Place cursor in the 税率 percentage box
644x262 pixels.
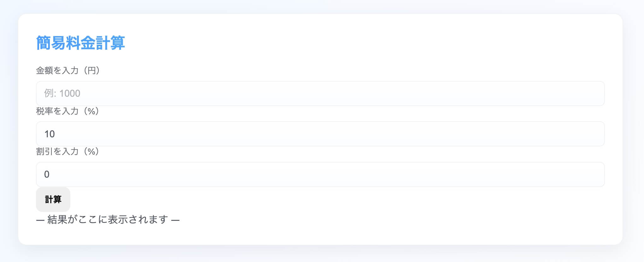click(320, 134)
